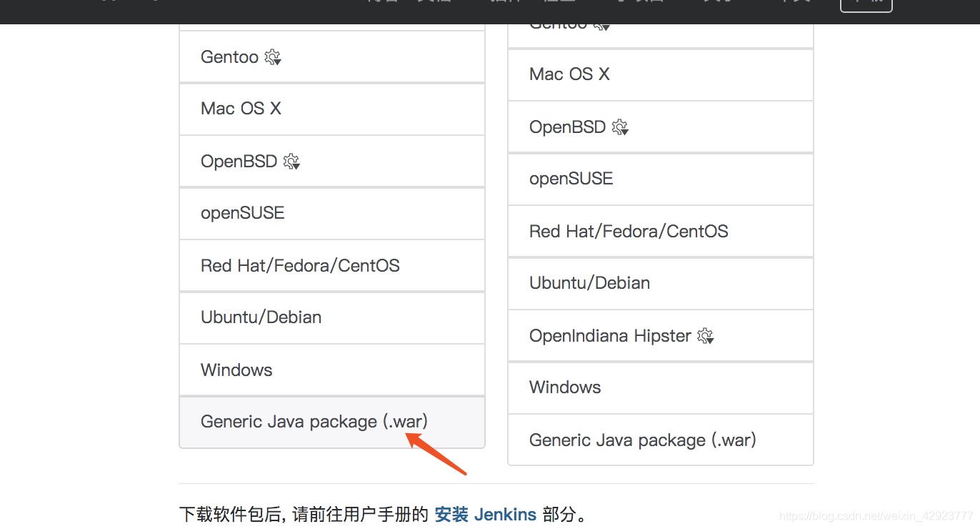Click the gear icon beside Gentoo
The height and width of the screenshot is (529, 980).
[273, 57]
